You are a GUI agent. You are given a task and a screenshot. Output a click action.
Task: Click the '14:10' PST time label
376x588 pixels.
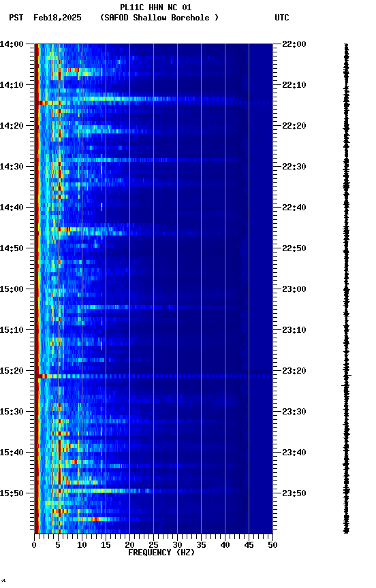click(x=12, y=85)
